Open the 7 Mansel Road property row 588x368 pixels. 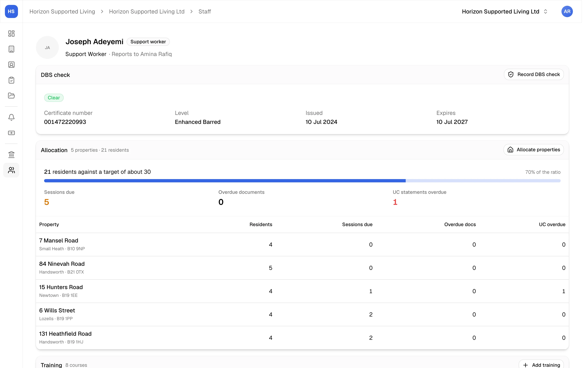point(302,245)
